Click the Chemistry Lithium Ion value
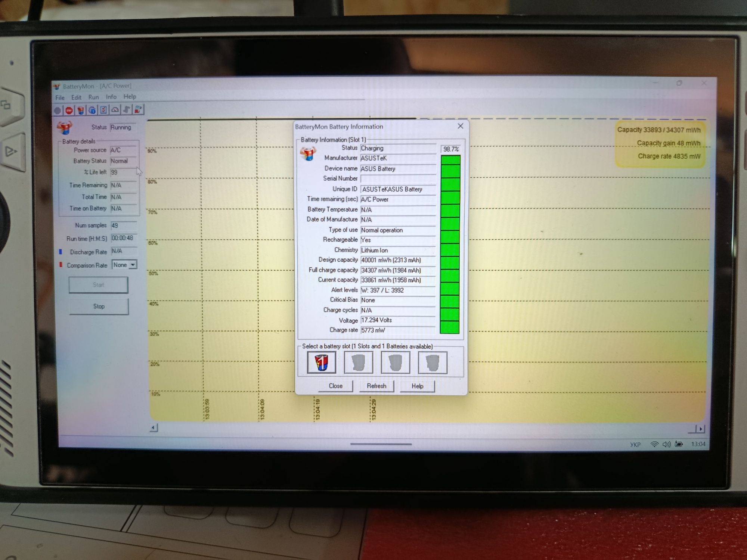 398,251
